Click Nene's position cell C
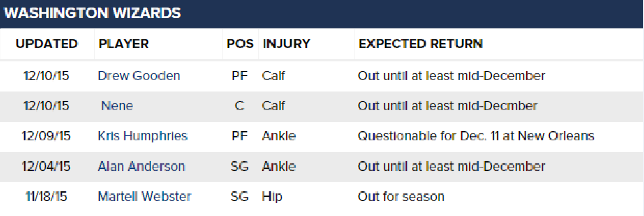The height and width of the screenshot is (216, 644). tap(239, 106)
